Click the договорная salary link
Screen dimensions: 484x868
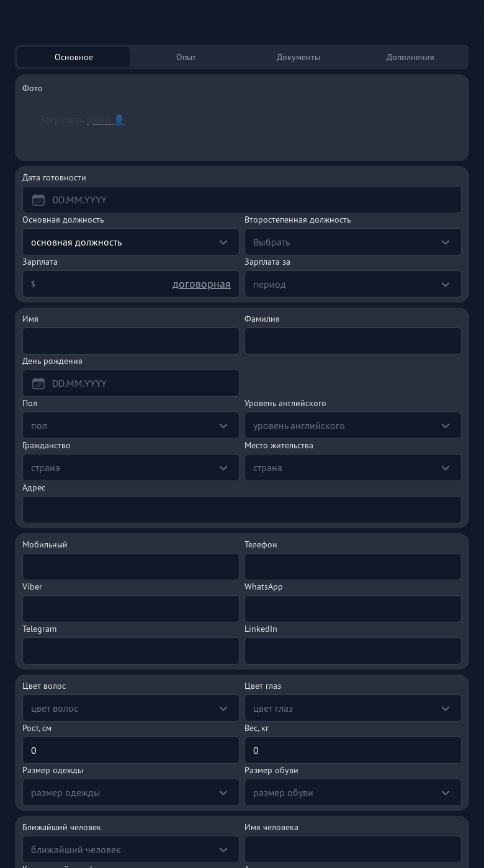pyautogui.click(x=201, y=284)
